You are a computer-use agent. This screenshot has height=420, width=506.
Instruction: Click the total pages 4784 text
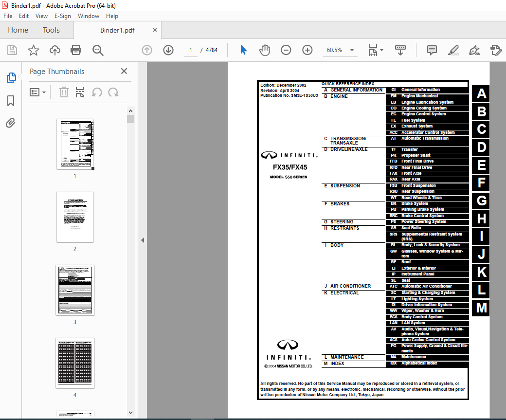212,50
